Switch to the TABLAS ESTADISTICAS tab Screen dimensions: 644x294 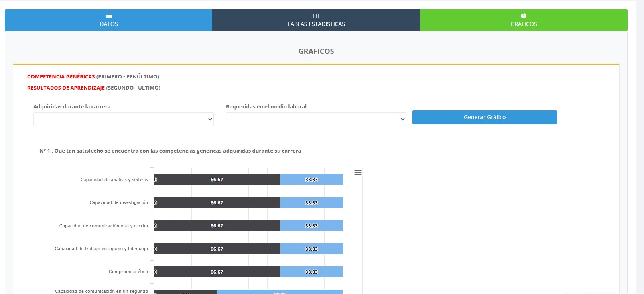(316, 20)
